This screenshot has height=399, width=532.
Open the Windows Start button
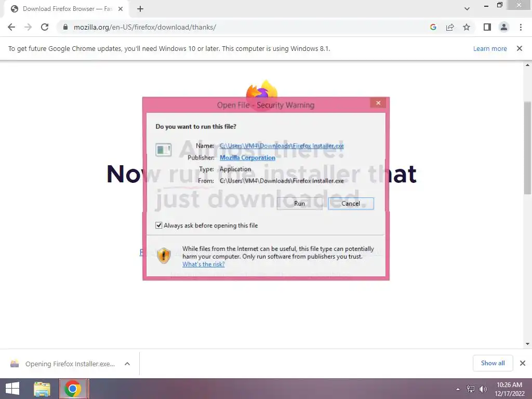[12, 389]
